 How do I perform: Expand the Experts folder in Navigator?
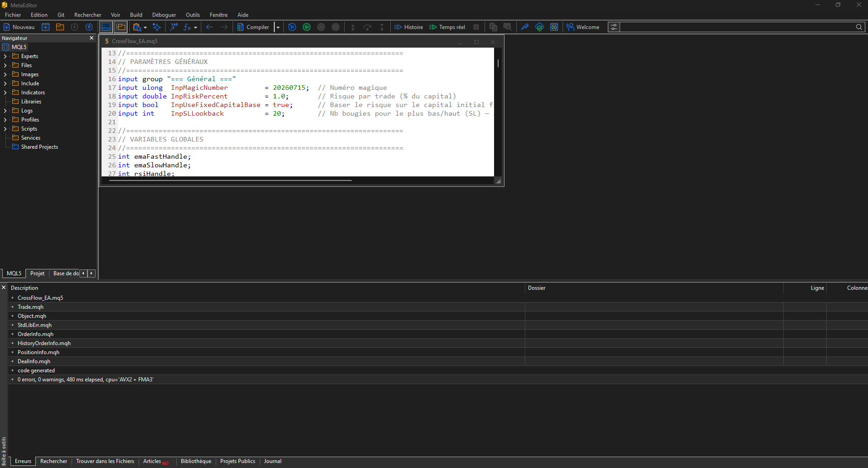pyautogui.click(x=5, y=56)
